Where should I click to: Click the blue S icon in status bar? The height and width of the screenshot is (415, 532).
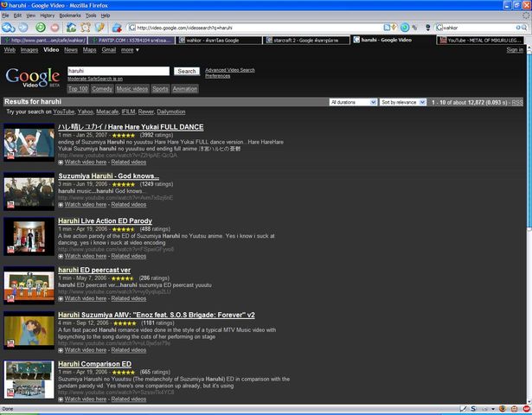473,409
